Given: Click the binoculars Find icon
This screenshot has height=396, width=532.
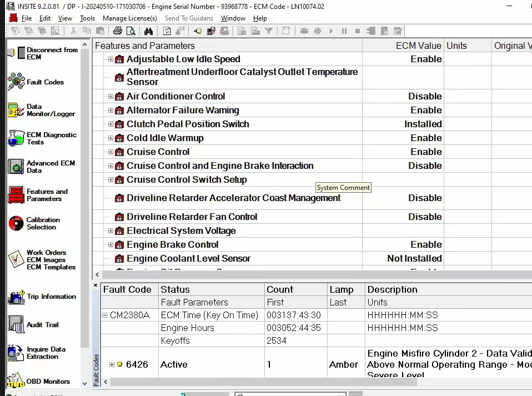Looking at the screenshot, I should point(148,31).
